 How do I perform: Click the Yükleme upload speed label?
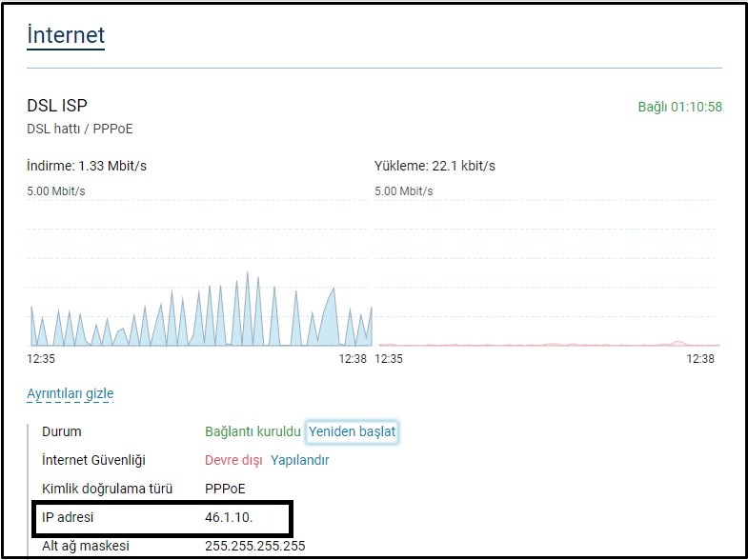tap(435, 167)
